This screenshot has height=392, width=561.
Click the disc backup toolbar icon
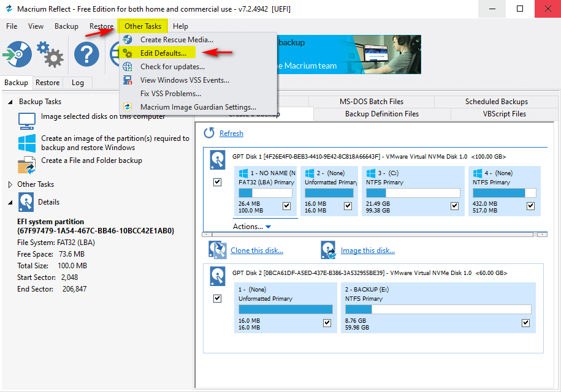(x=17, y=55)
